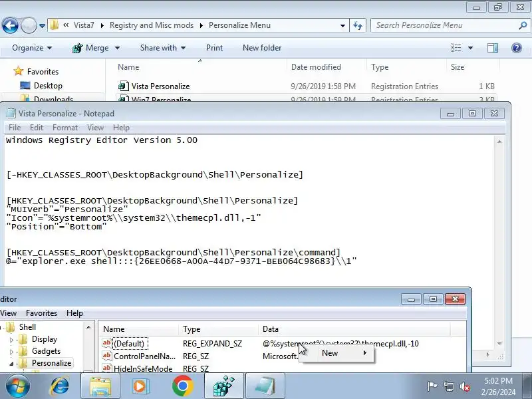Viewport: 532px width, 399px height.
Task: Open Registry Editor Favorites menu
Action: point(41,313)
